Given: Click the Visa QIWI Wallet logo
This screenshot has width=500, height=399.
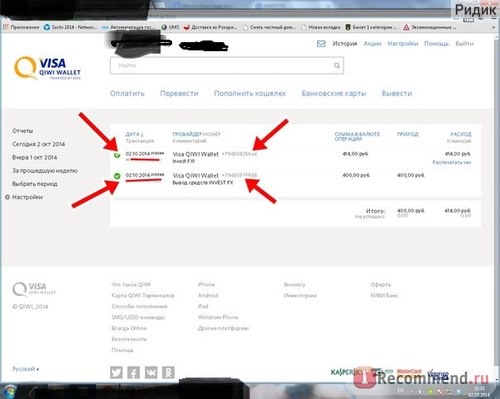Looking at the screenshot, I should coord(47,68).
